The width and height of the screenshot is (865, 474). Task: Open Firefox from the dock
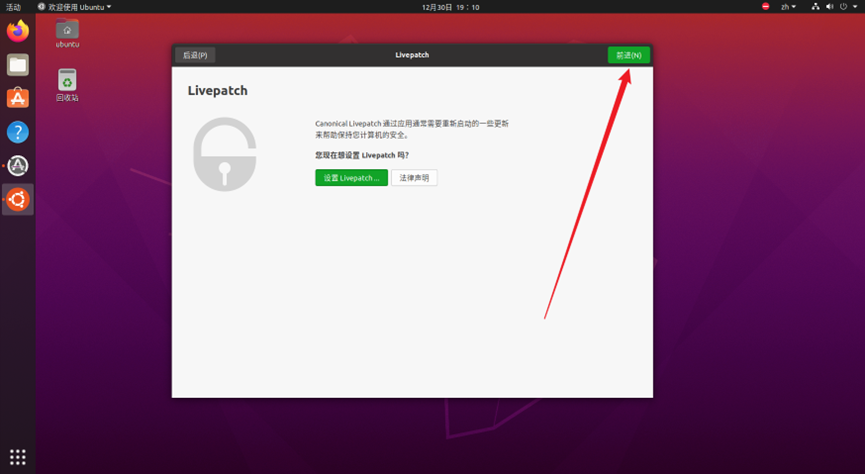(18, 31)
